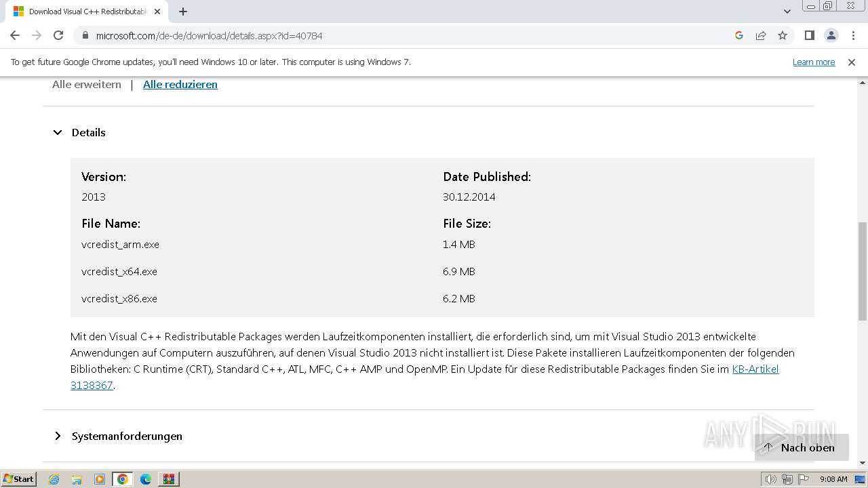This screenshot has width=868, height=488.
Task: Open Learn more about Chrome updates
Action: pyautogui.click(x=814, y=62)
